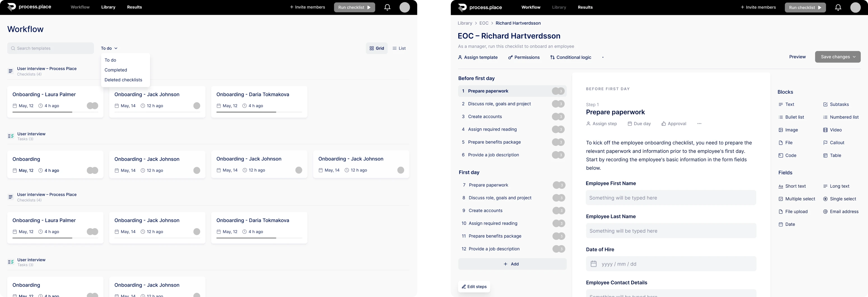Click Employee First Name input field
Screen dimensions: 868x297
(671, 197)
